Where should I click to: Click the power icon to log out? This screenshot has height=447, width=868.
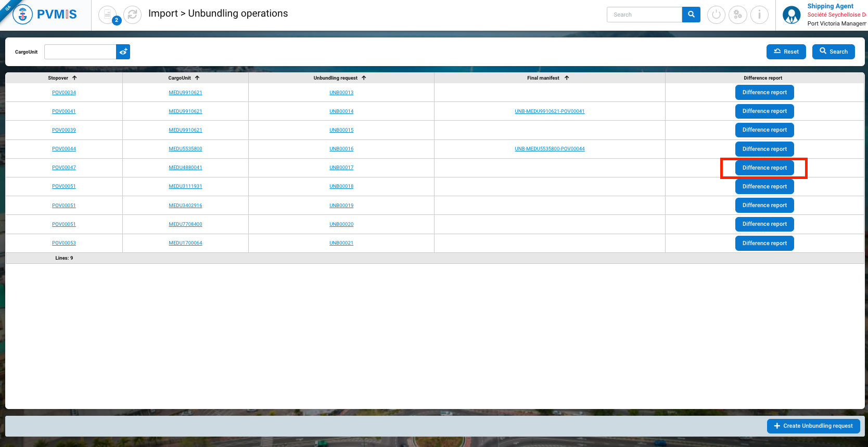[x=716, y=15]
